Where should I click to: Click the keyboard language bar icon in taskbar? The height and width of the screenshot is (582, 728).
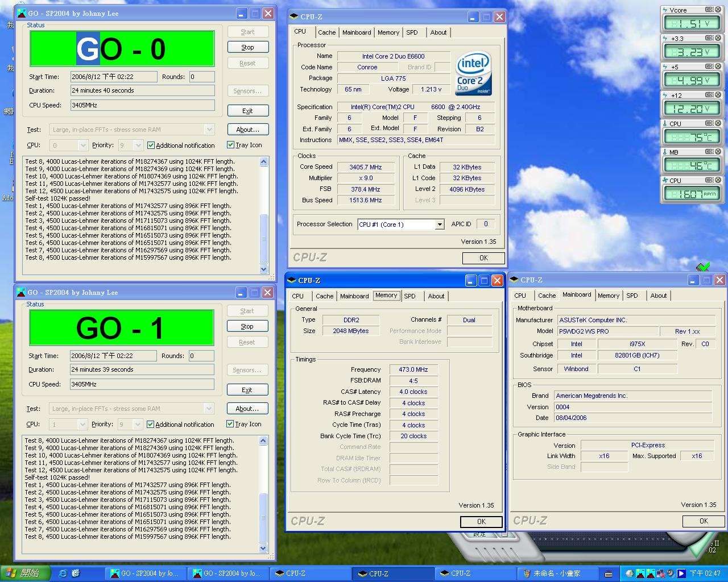pyautogui.click(x=609, y=574)
